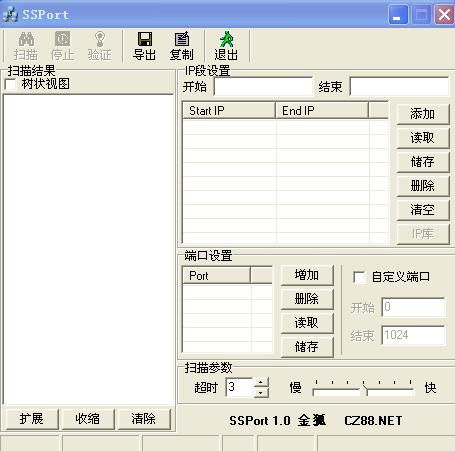Click the 结束 end IP input field
The width and height of the screenshot is (455, 451).
point(399,87)
